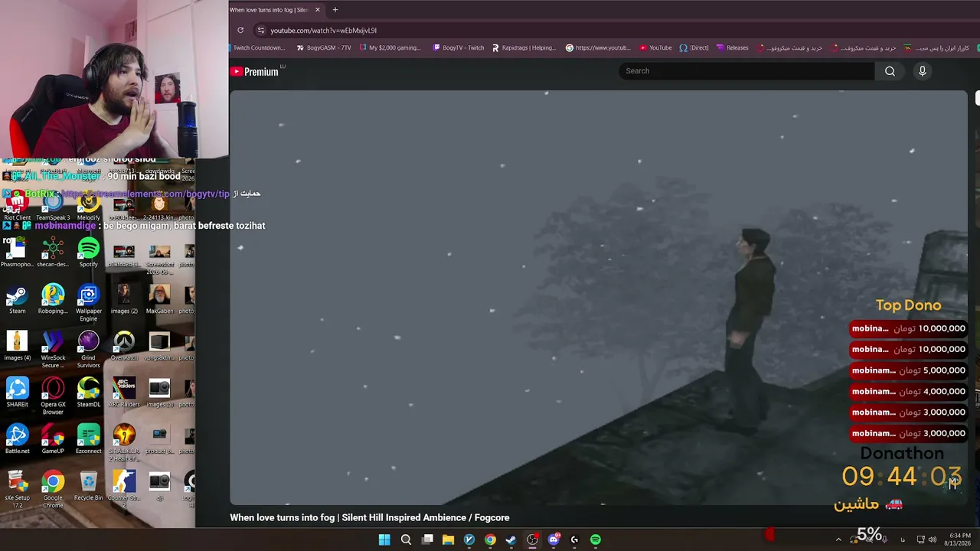Open the Roboping desktop shortcut

click(53, 300)
